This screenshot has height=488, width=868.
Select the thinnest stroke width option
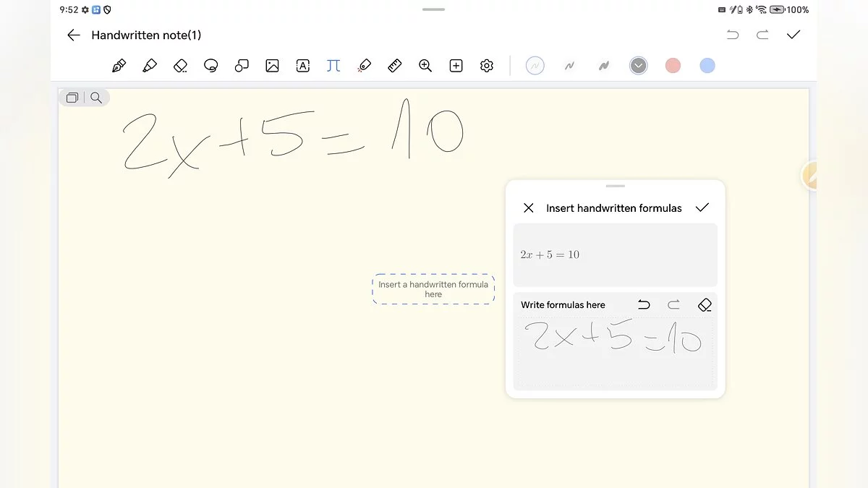coord(535,66)
